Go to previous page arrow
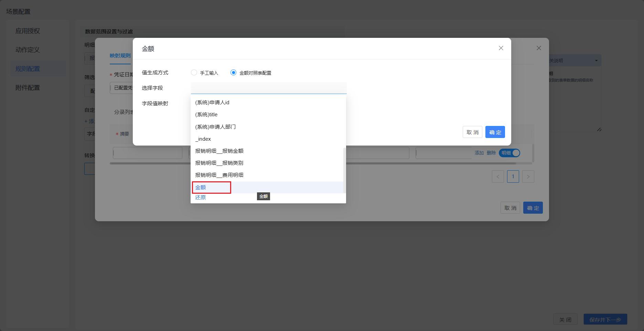 pyautogui.click(x=498, y=177)
